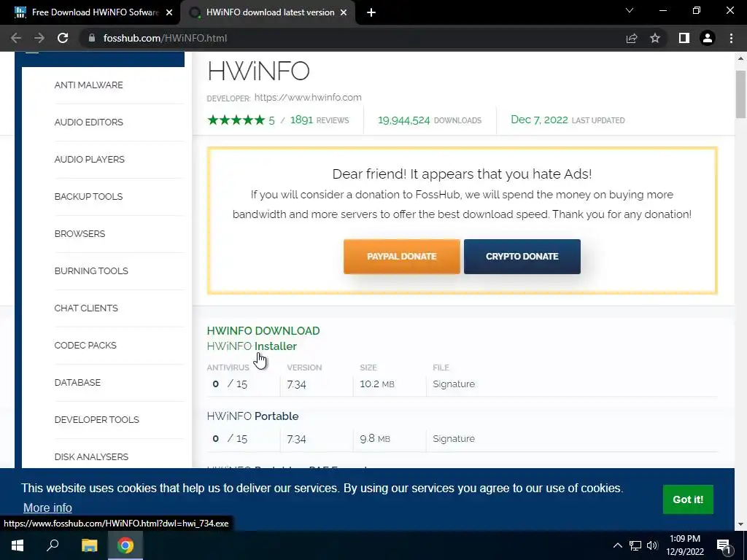Open the Database category
Image resolution: width=747 pixels, height=560 pixels.
pos(77,382)
